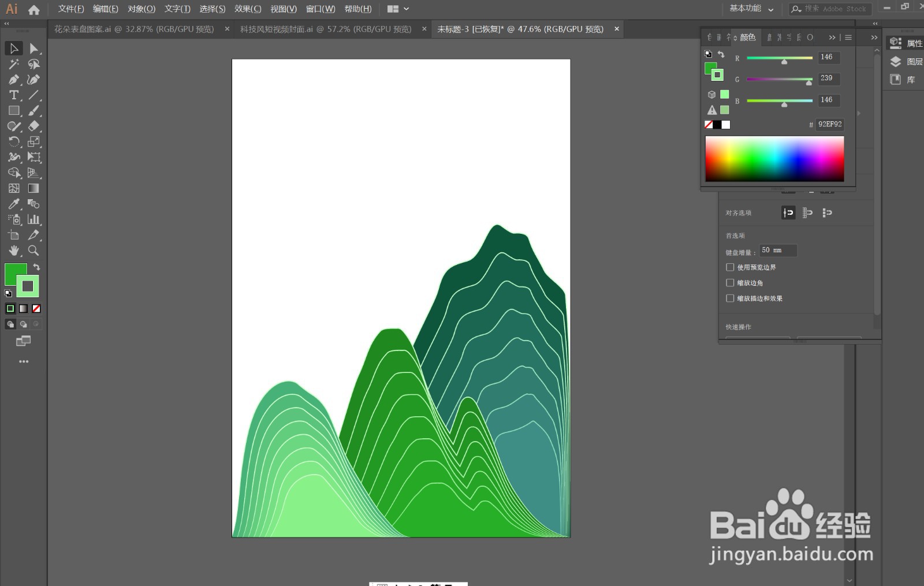Set toolbar paint mode to Gradient

(x=23, y=309)
